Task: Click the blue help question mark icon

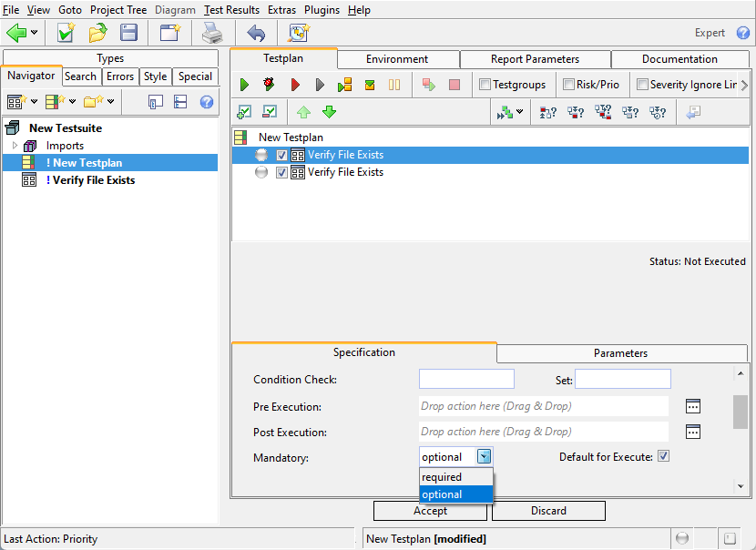Action: (743, 33)
